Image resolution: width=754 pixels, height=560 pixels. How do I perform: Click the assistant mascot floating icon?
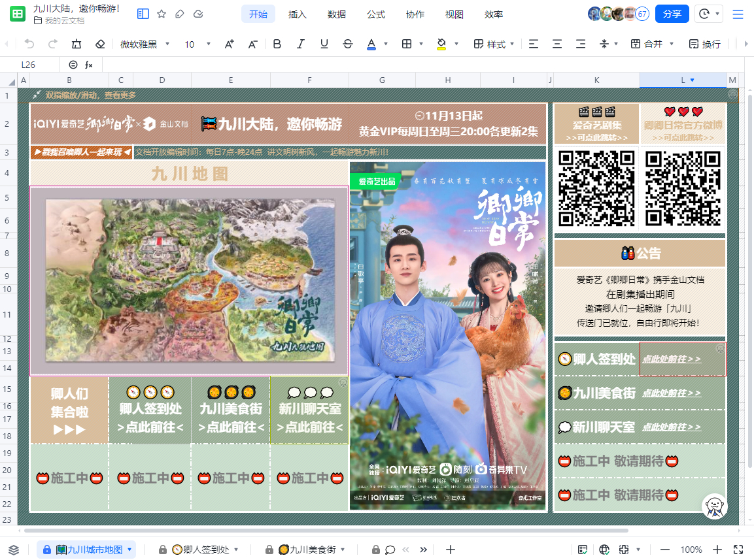pos(715,506)
